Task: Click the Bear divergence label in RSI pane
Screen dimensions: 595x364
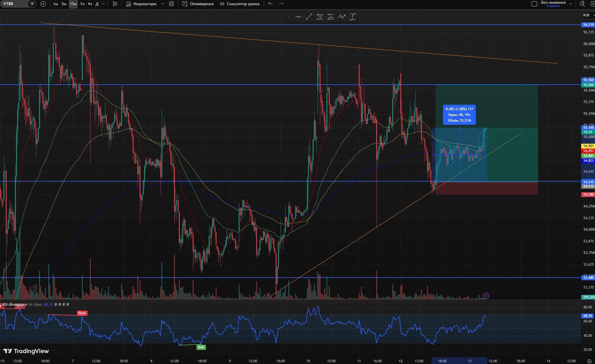Action: (82, 313)
